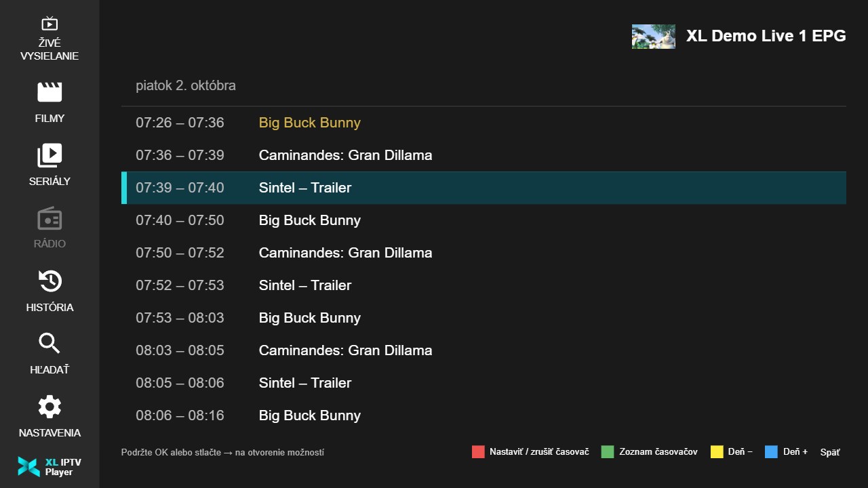Image resolution: width=868 pixels, height=488 pixels.
Task: Open the RÁDIO menu label
Action: 50,244
